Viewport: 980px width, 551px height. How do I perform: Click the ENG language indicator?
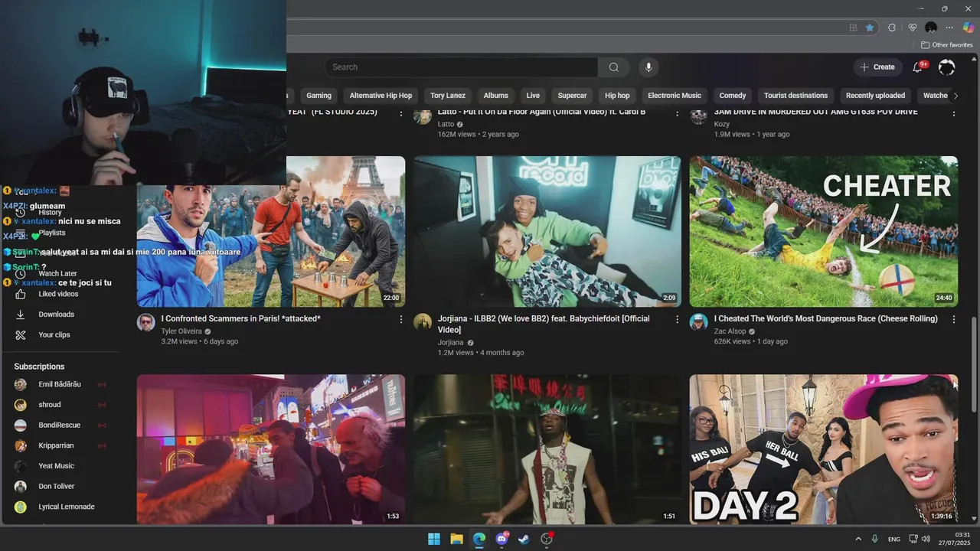coord(894,540)
